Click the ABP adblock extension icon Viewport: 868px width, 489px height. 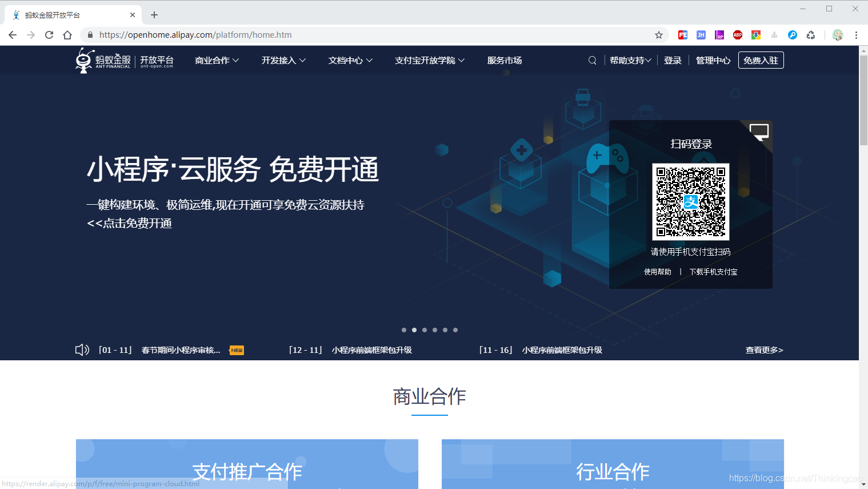pyautogui.click(x=738, y=35)
